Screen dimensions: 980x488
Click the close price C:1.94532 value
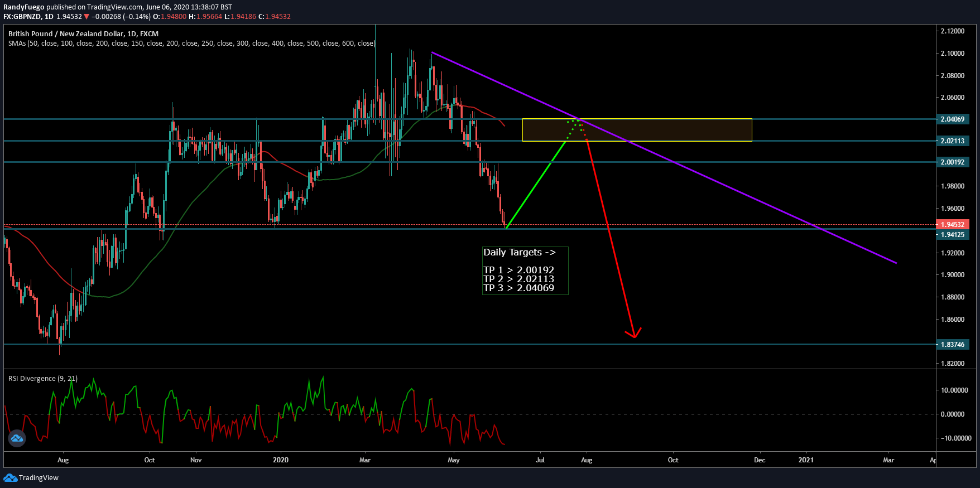tap(275, 17)
